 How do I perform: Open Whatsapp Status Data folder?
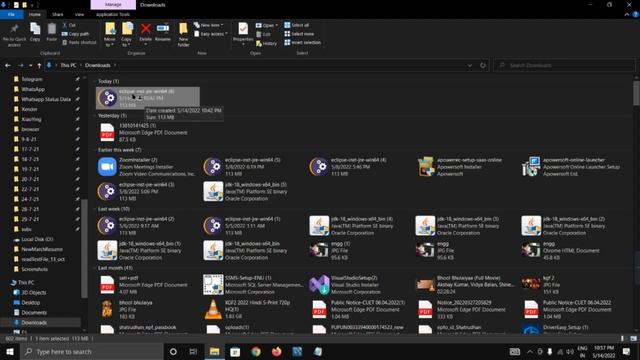pos(46,99)
